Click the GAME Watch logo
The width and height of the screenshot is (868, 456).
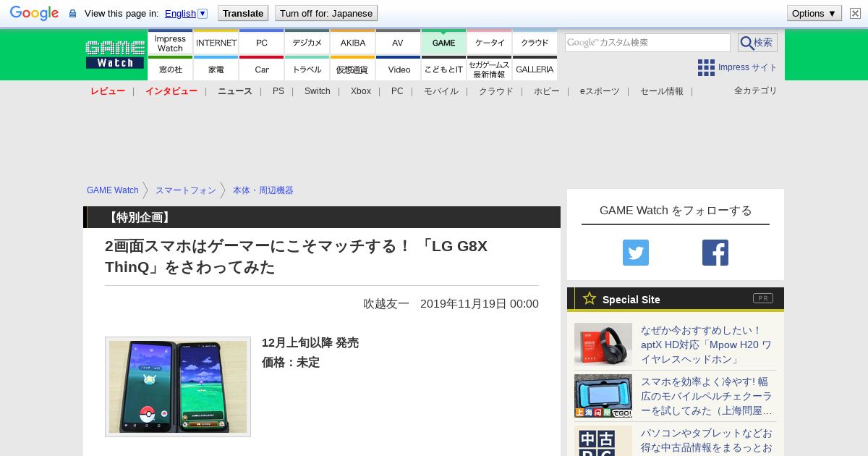115,54
